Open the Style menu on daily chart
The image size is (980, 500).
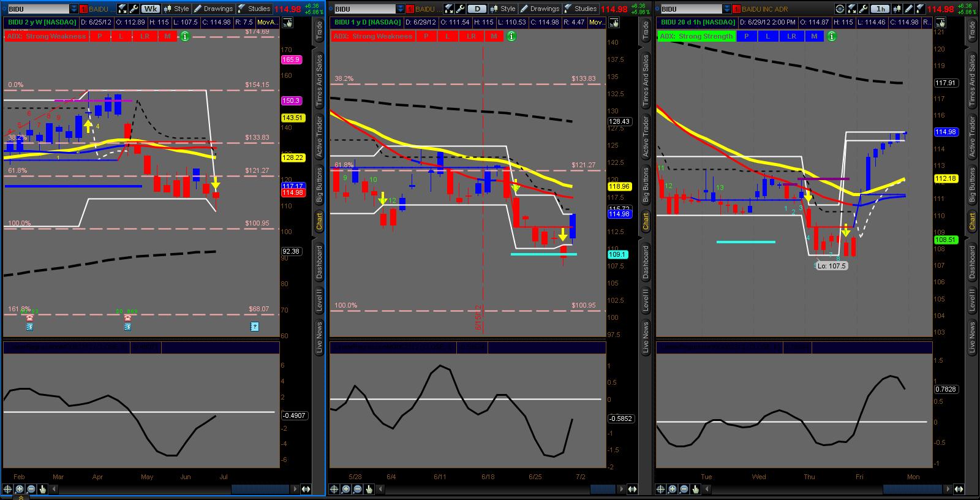pyautogui.click(x=503, y=9)
